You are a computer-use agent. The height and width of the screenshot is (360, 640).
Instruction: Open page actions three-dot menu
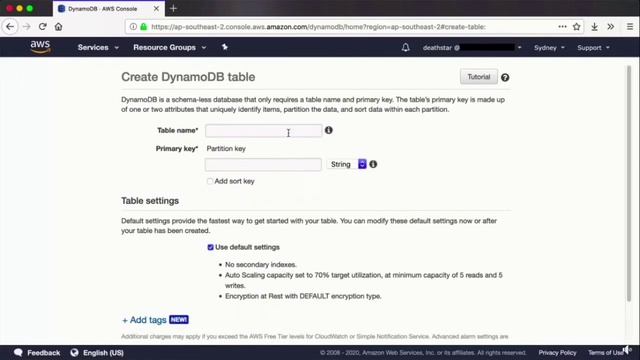(x=562, y=27)
